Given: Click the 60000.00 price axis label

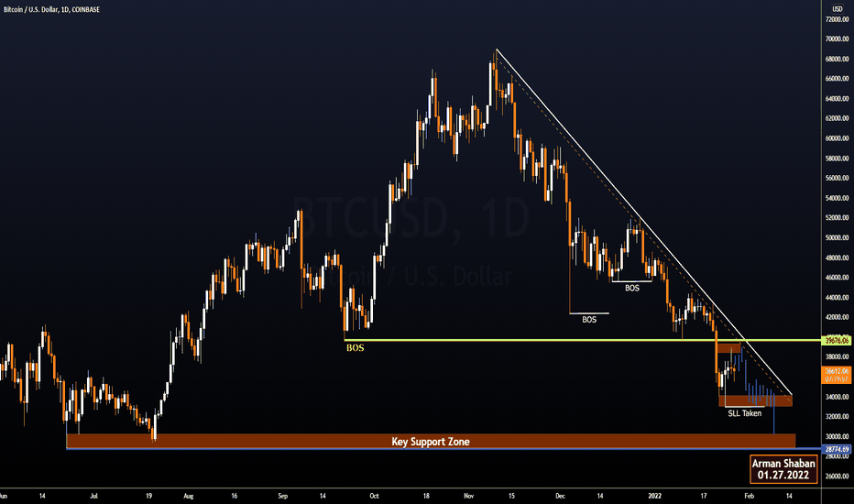Looking at the screenshot, I should [x=838, y=138].
